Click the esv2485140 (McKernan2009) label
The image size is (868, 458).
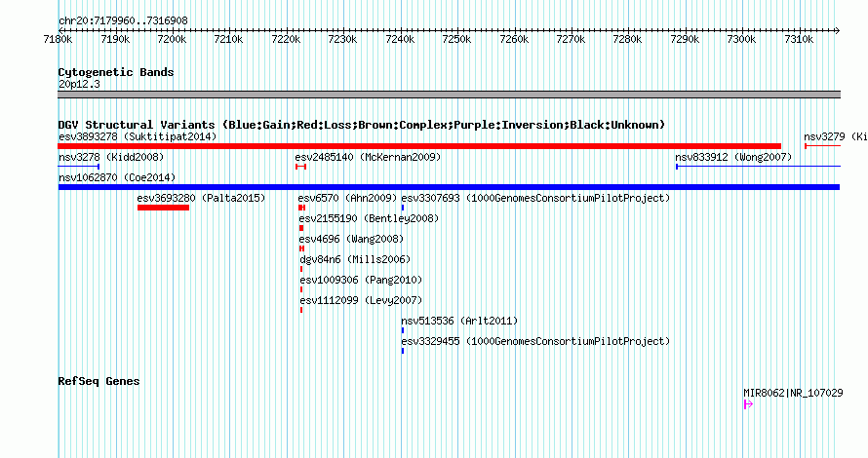(x=368, y=157)
